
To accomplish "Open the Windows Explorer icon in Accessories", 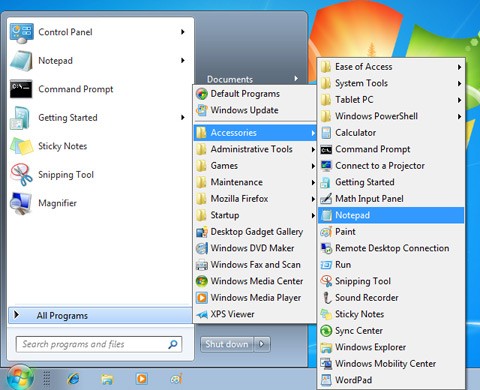I will [x=326, y=347].
